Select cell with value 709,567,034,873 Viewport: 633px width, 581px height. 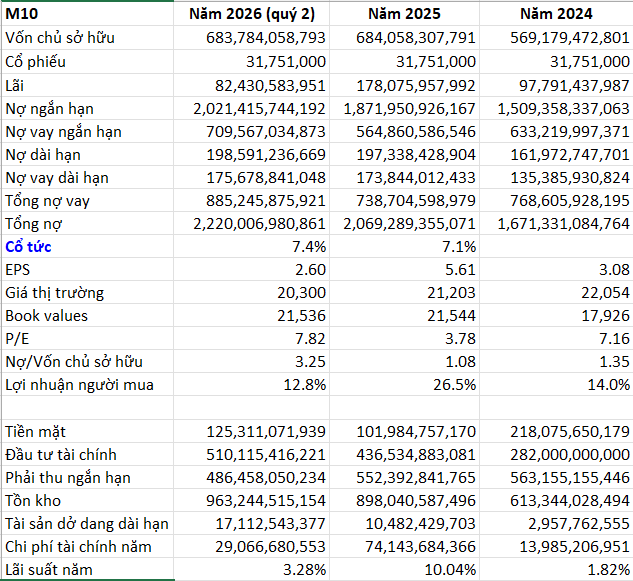point(252,132)
